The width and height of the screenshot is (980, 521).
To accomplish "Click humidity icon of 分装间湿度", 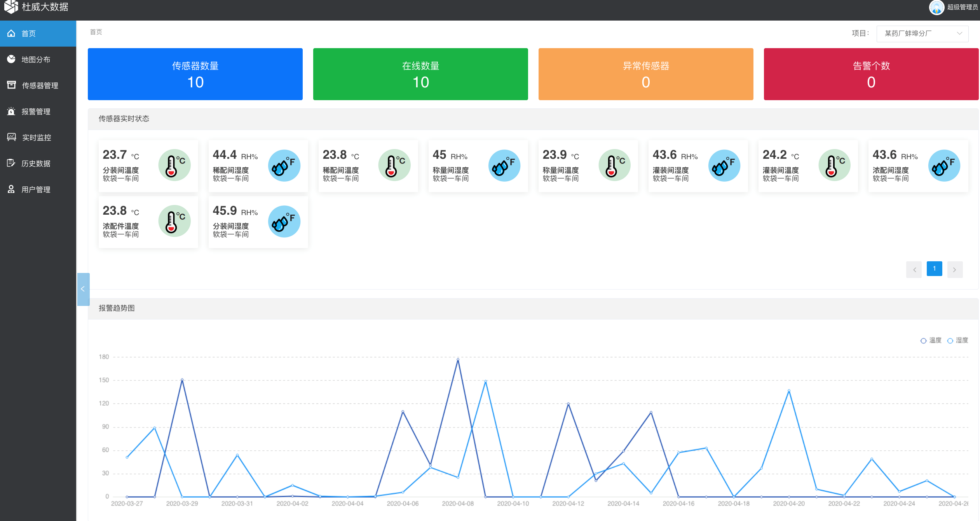I will (x=284, y=221).
